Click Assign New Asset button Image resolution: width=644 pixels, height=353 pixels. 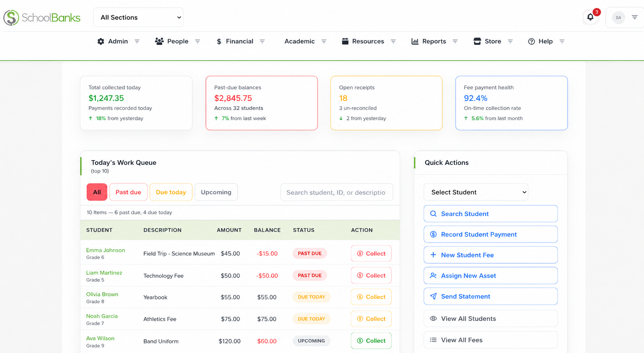pyautogui.click(x=491, y=275)
